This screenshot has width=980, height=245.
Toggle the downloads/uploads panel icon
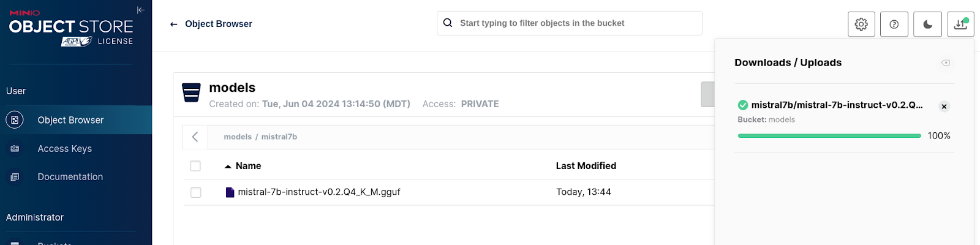(x=960, y=24)
